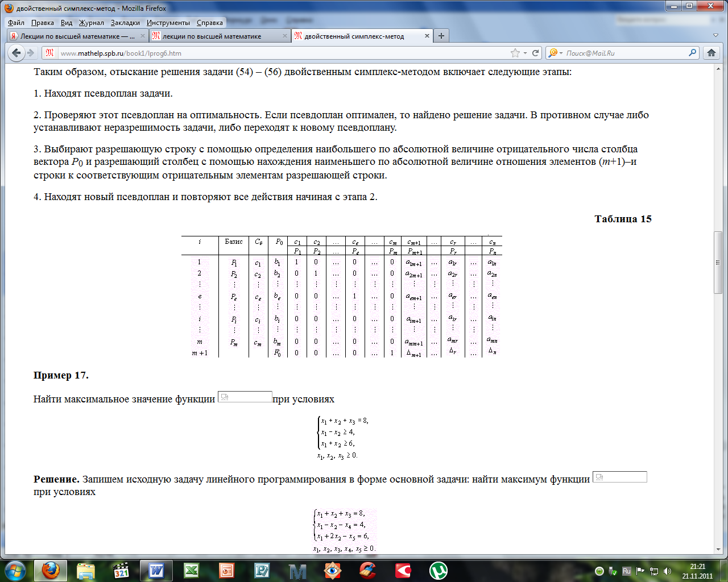
Task: Reload the page with the refresh icon
Action: [x=535, y=53]
